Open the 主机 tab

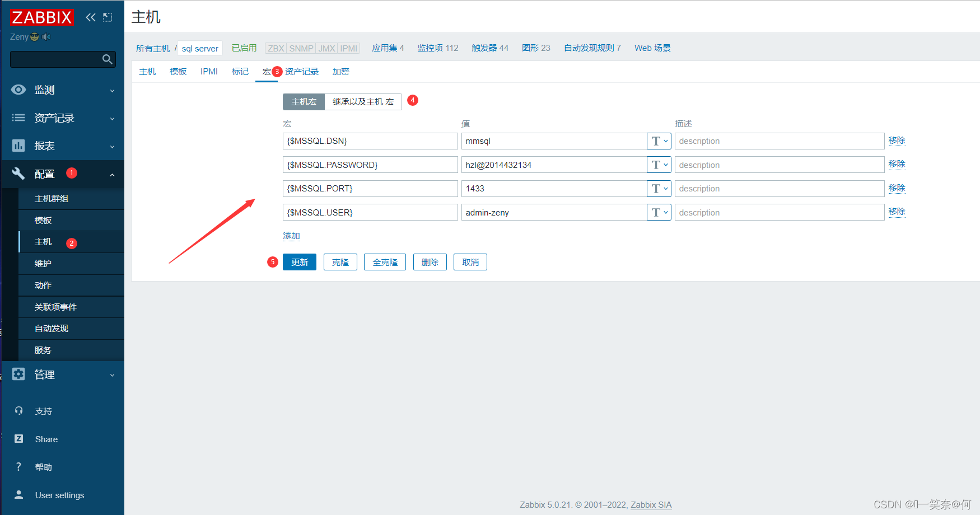pyautogui.click(x=147, y=72)
